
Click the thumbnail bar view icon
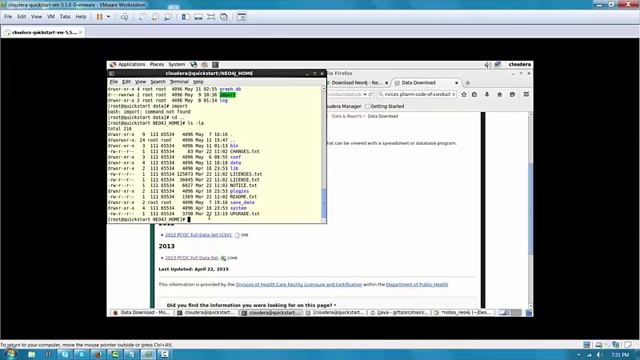click(x=198, y=17)
